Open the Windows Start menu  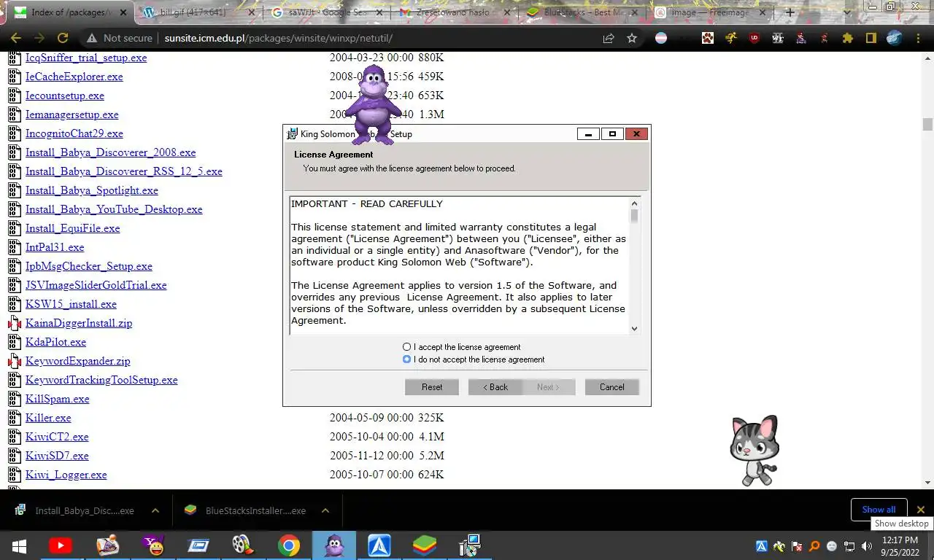coord(20,545)
